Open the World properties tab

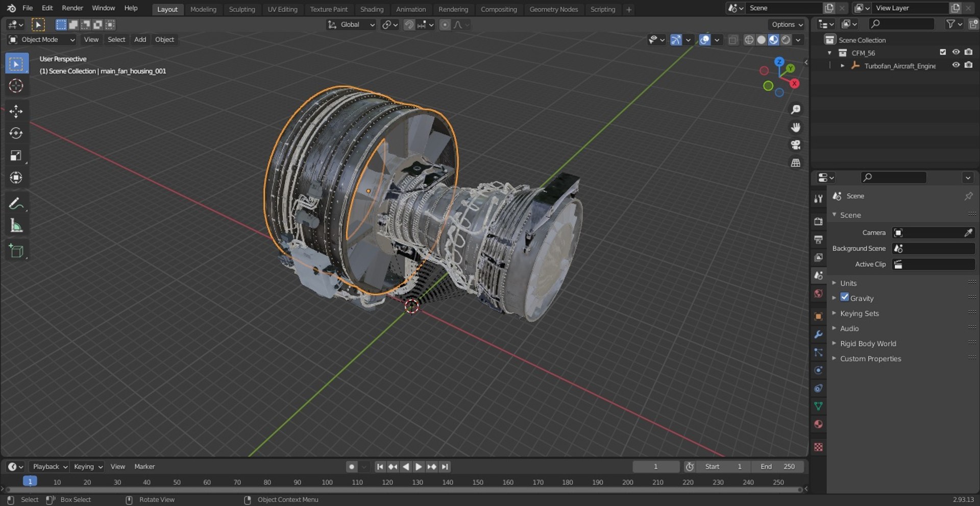[x=818, y=294]
